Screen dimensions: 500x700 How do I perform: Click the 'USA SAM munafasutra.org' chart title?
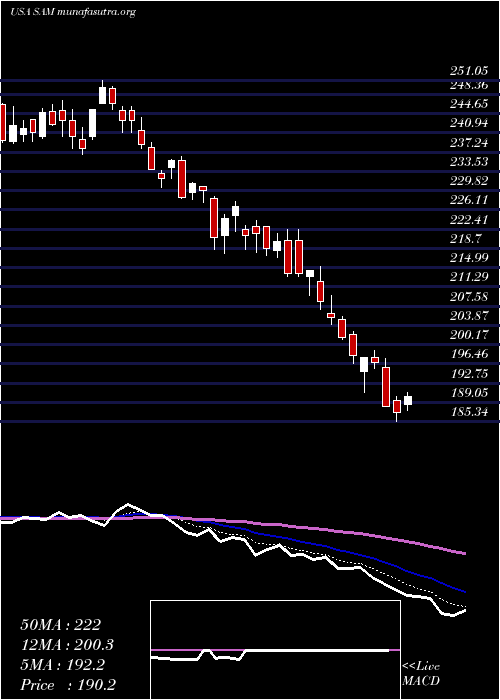(x=73, y=12)
